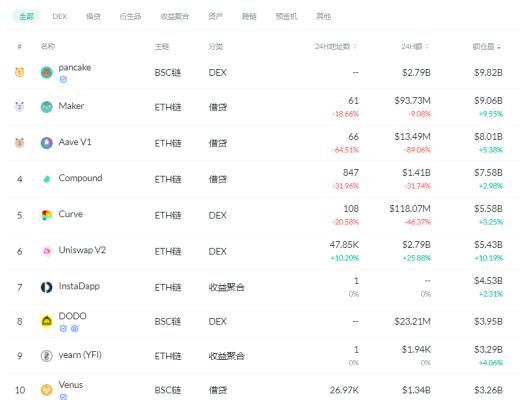Switch to the 跨链 category tab
This screenshot has height=400, width=520.
[x=249, y=16]
